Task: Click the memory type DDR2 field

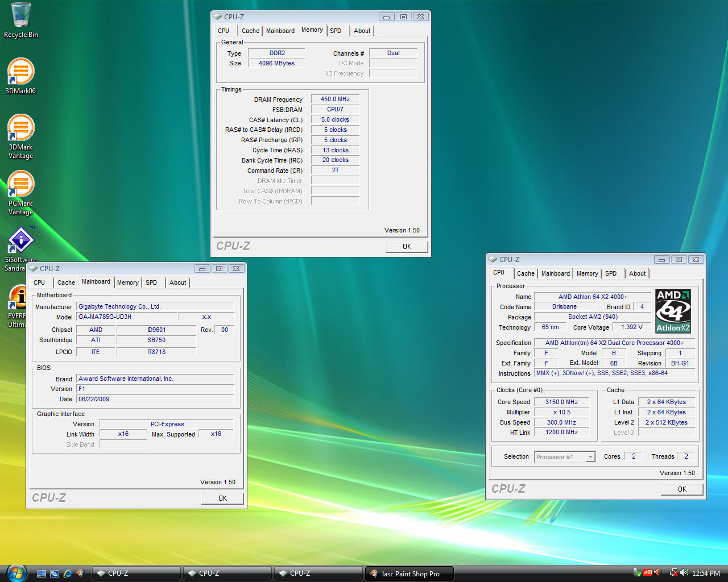Action: pyautogui.click(x=277, y=53)
